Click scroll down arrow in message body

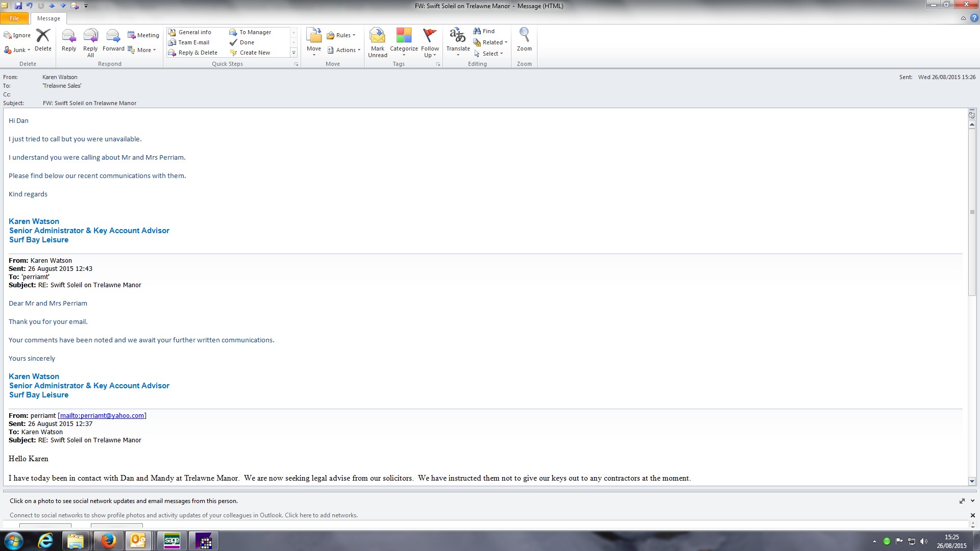[972, 481]
